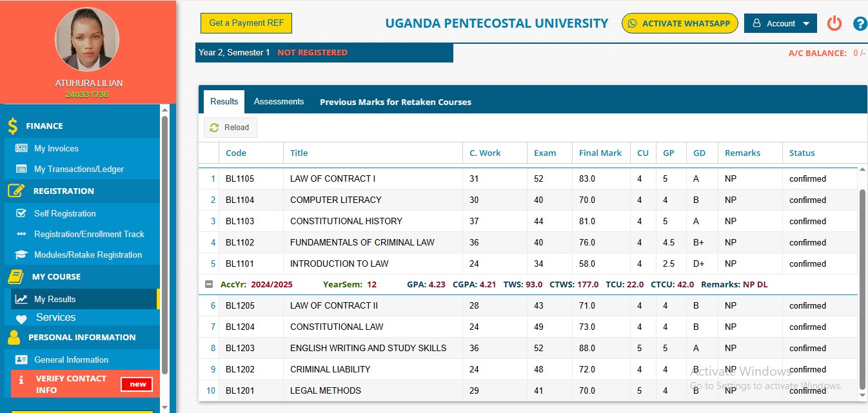Open the Account dropdown menu
This screenshot has width=868, height=413.
(x=780, y=24)
